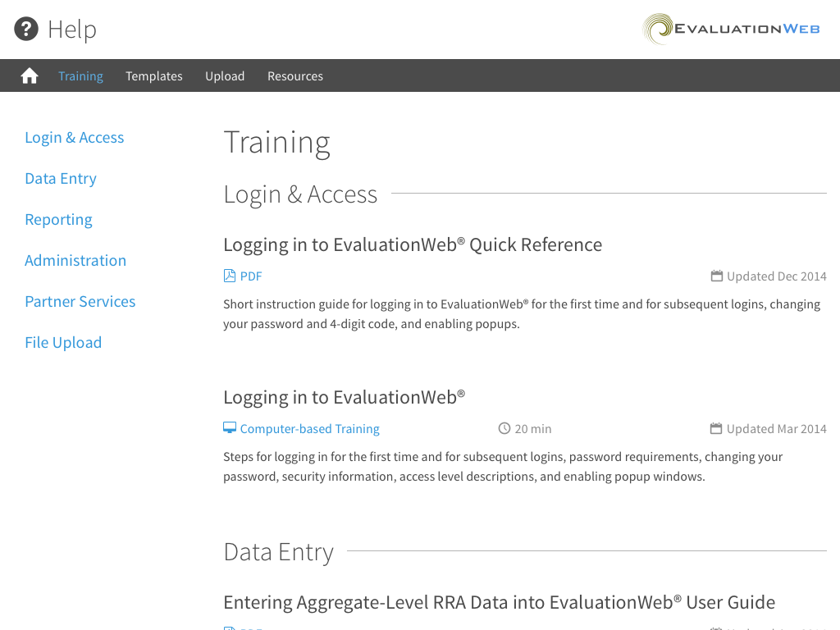
Task: Click the calendar icon beside Updated Dec 2014
Action: [x=717, y=276]
